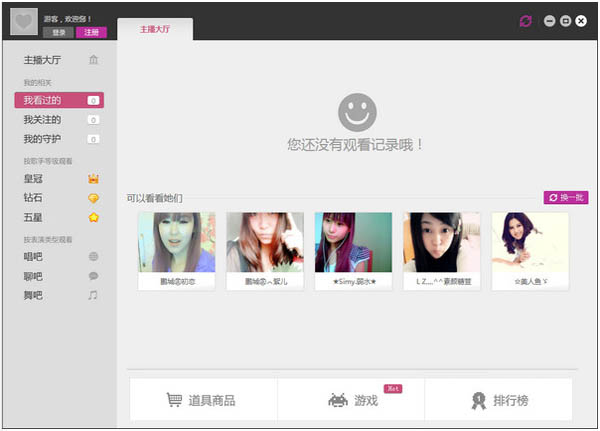Click the shopping cart icon
Image resolution: width=600 pixels, height=431 pixels.
point(174,400)
